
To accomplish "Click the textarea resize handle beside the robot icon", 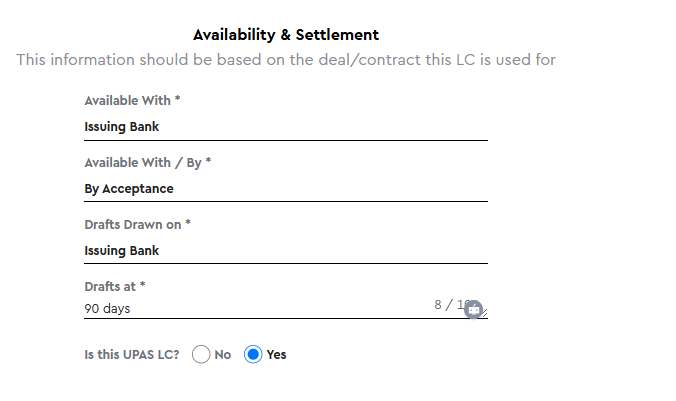I will coord(485,313).
